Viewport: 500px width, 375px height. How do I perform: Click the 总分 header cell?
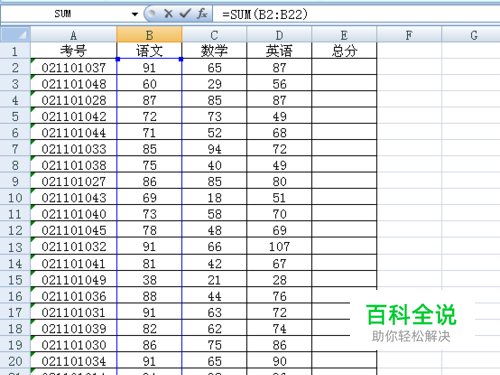(x=344, y=51)
